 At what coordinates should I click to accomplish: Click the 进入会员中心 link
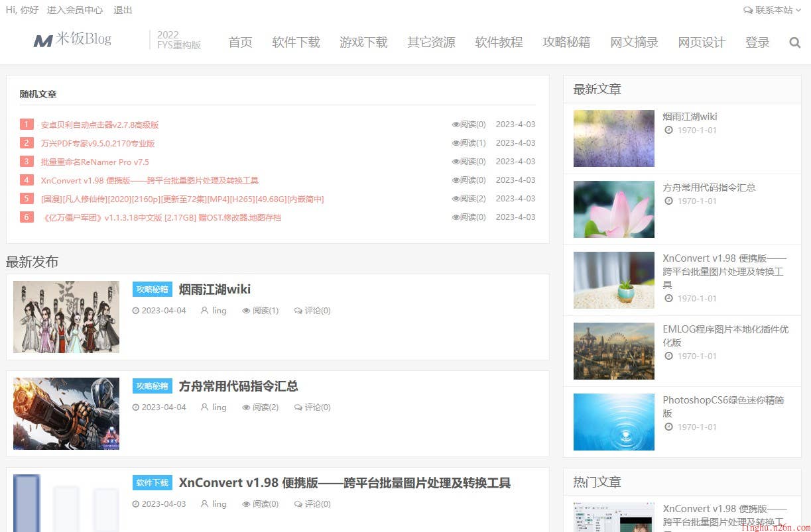[75, 10]
